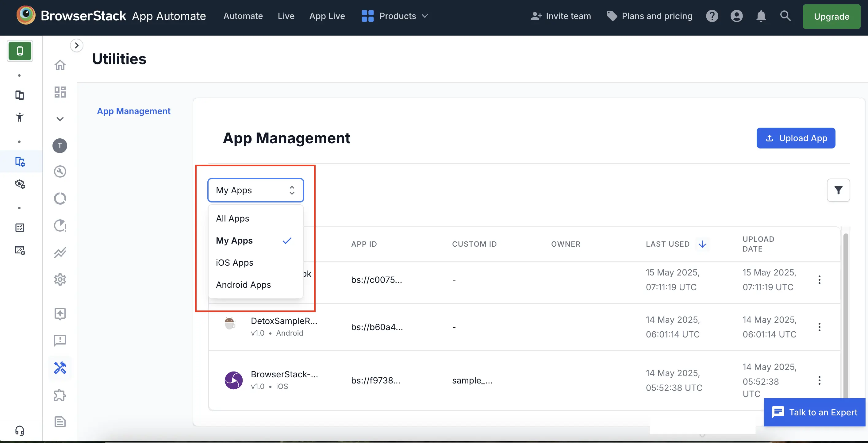Open the help question mark icon
Screen dimensions: 868x443
(x=712, y=16)
